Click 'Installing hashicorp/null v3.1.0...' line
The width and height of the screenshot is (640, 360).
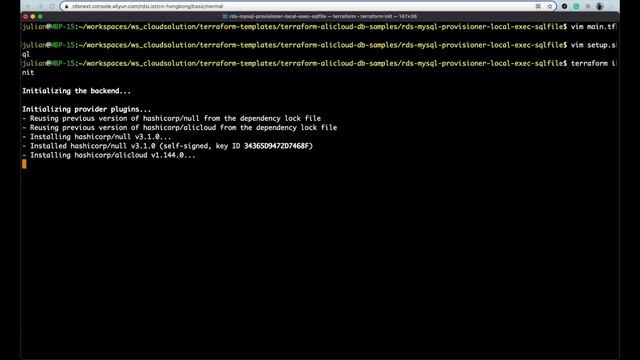(x=97, y=137)
